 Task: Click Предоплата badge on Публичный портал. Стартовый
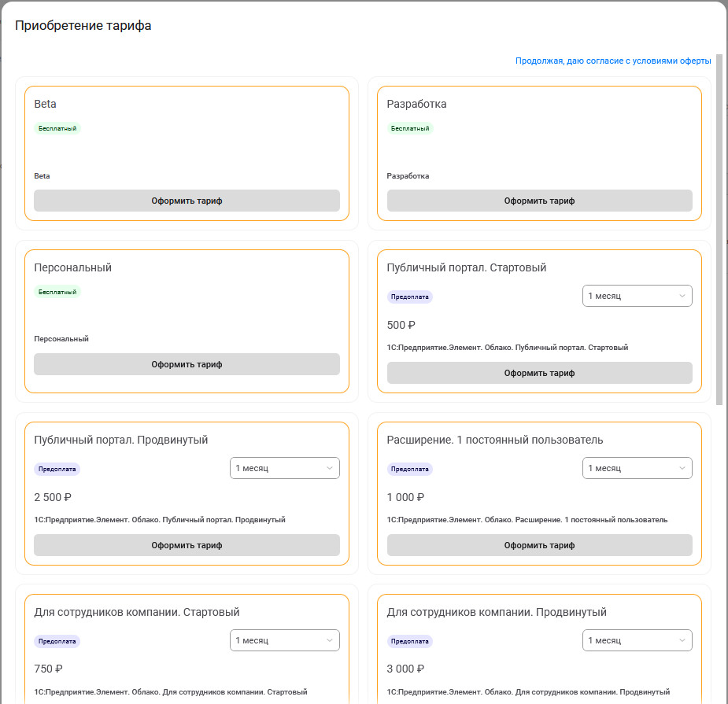pos(409,297)
